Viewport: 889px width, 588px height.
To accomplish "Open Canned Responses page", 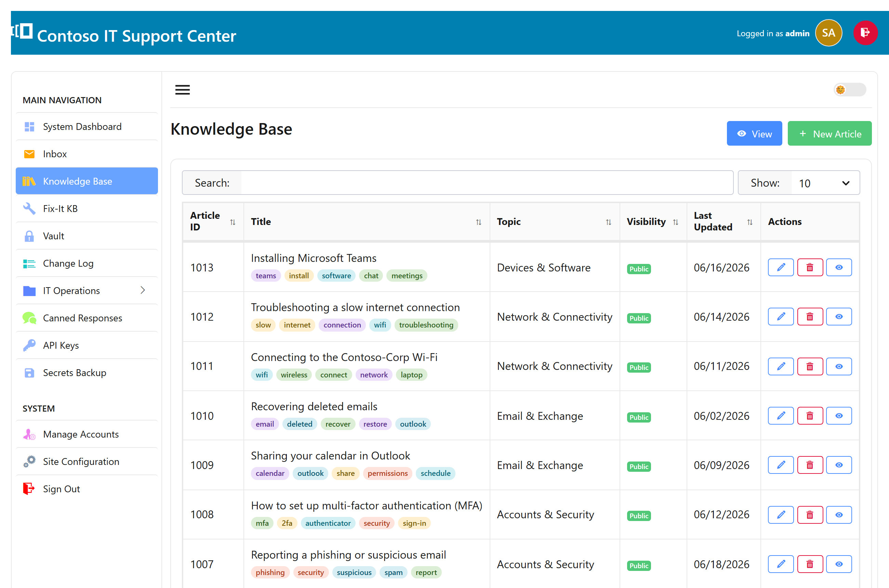I will click(87, 318).
